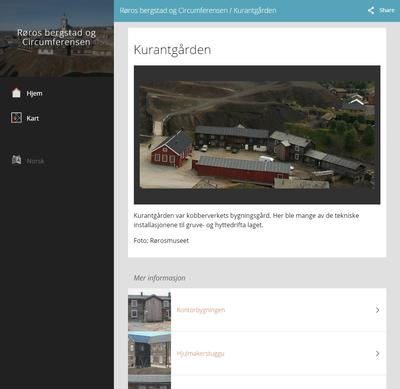
Task: Click the Kontorbygningen building thumbnail
Action: (x=149, y=310)
